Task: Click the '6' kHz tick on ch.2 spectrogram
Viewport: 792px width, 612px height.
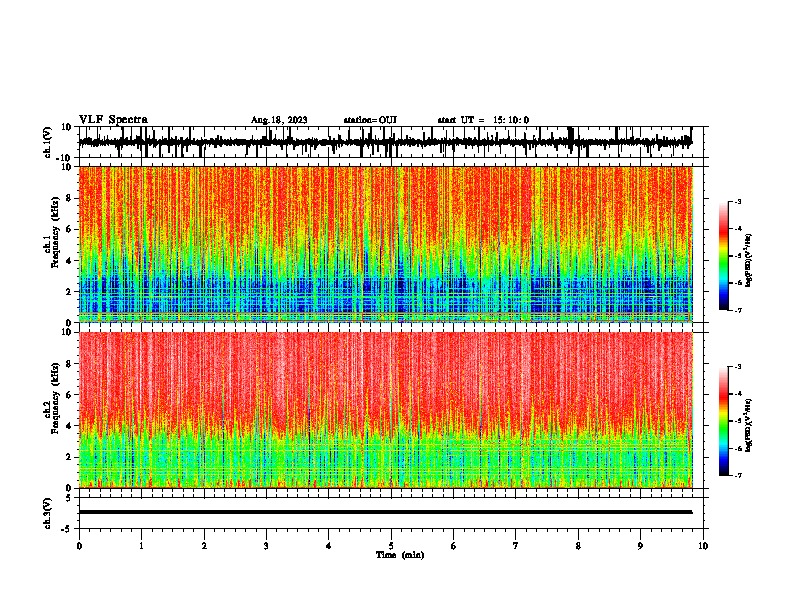Action: coord(70,394)
